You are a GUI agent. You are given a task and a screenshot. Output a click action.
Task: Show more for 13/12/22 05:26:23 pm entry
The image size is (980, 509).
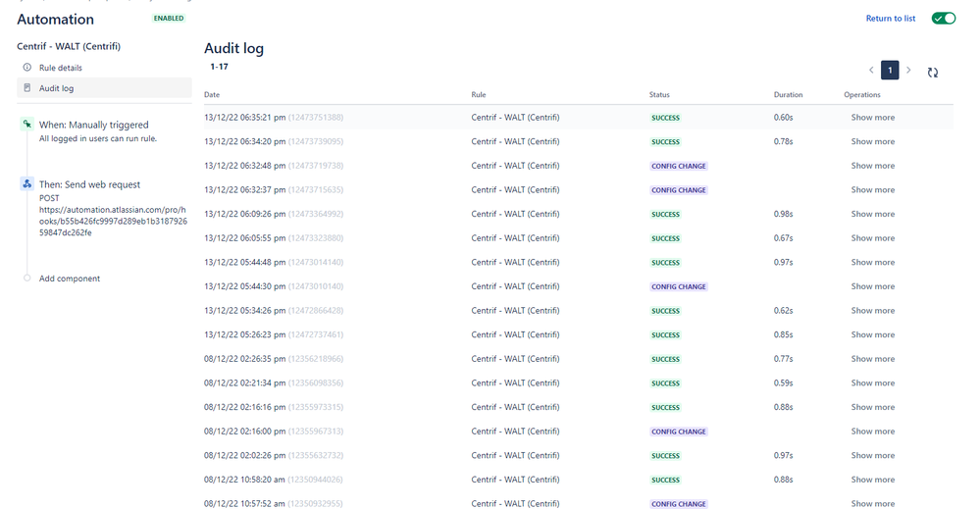click(872, 334)
